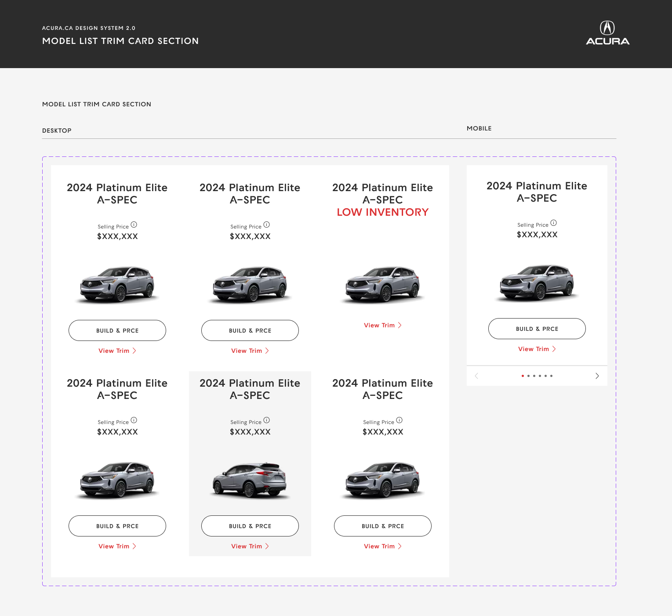Click View Trim chevron in mobile card

coord(554,349)
